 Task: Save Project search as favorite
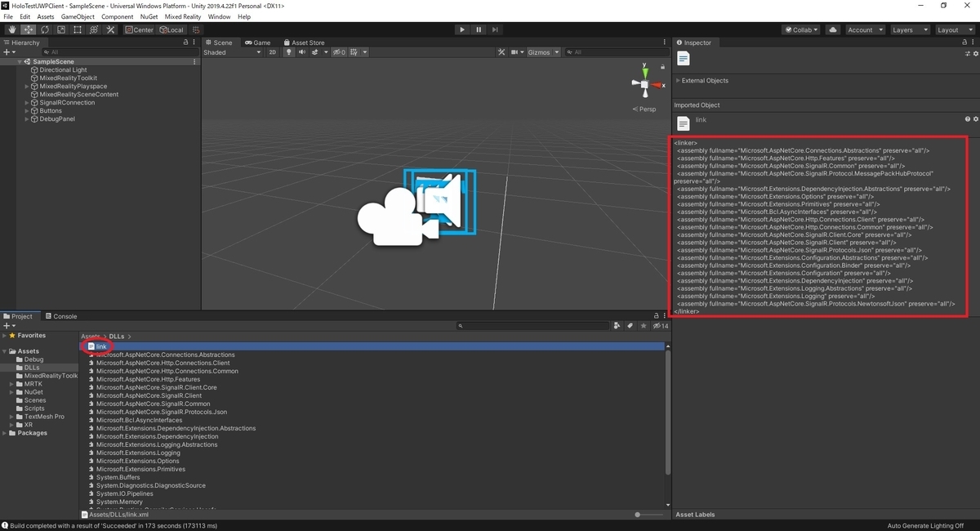(644, 326)
